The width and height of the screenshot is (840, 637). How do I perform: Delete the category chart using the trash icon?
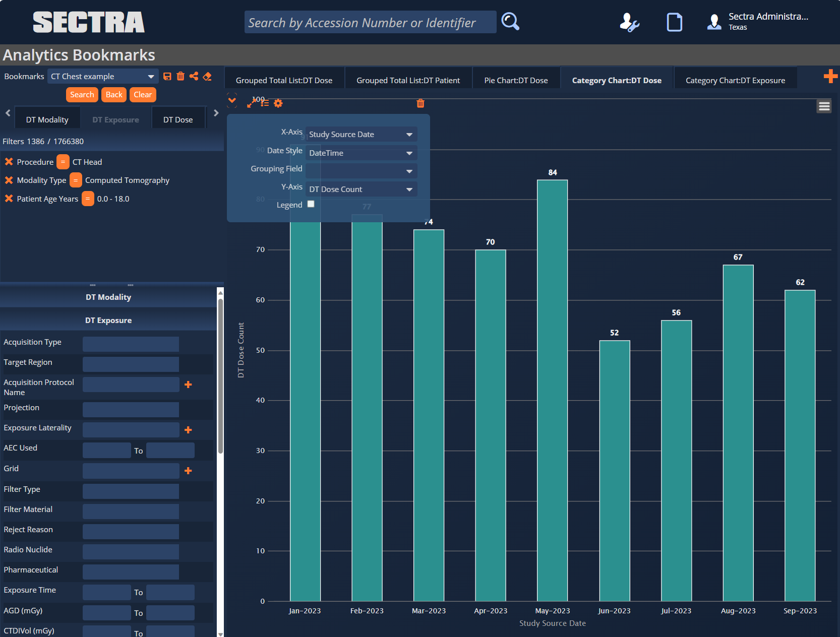point(421,103)
